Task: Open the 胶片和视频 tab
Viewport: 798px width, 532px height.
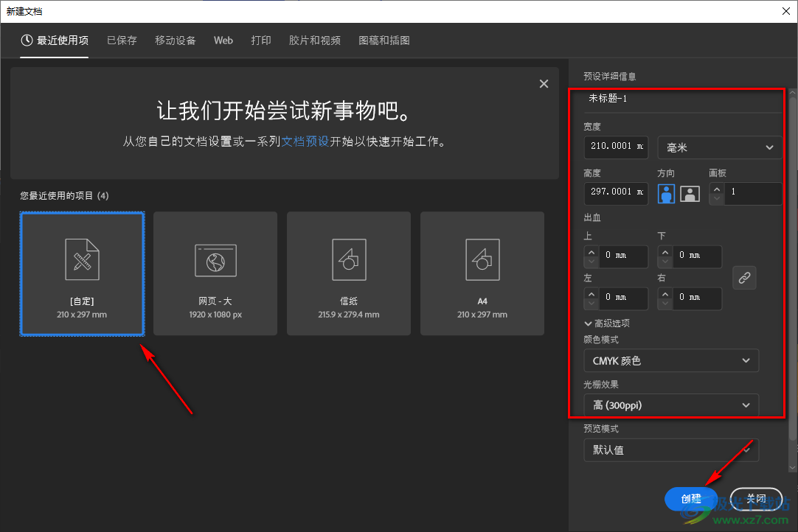Action: [314, 41]
